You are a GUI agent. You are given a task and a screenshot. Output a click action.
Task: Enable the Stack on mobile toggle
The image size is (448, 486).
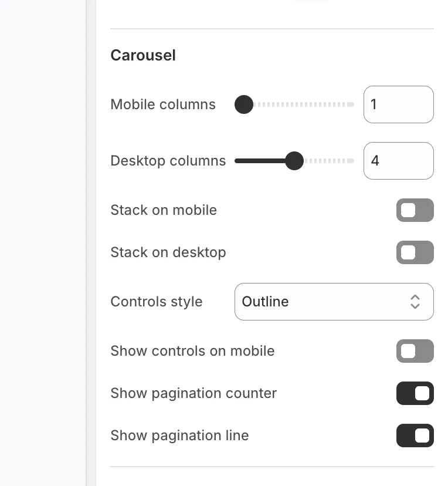(415, 210)
